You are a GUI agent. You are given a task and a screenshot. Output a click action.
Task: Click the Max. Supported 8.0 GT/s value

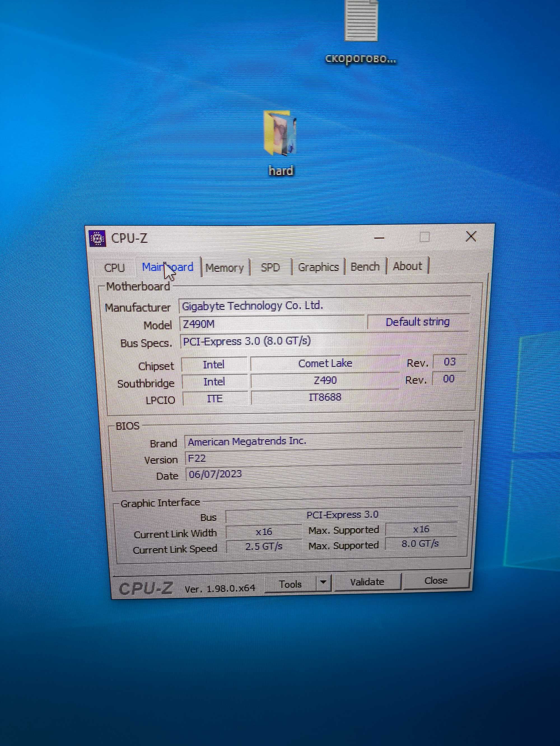coord(421,544)
